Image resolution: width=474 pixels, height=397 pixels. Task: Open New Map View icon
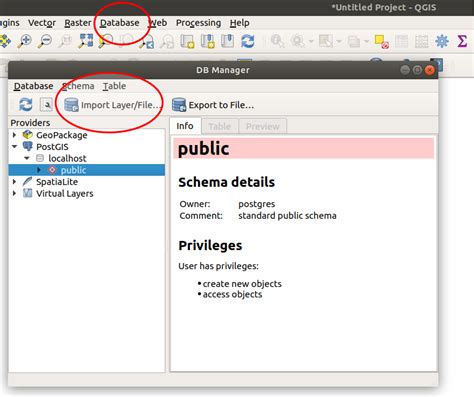point(187,41)
